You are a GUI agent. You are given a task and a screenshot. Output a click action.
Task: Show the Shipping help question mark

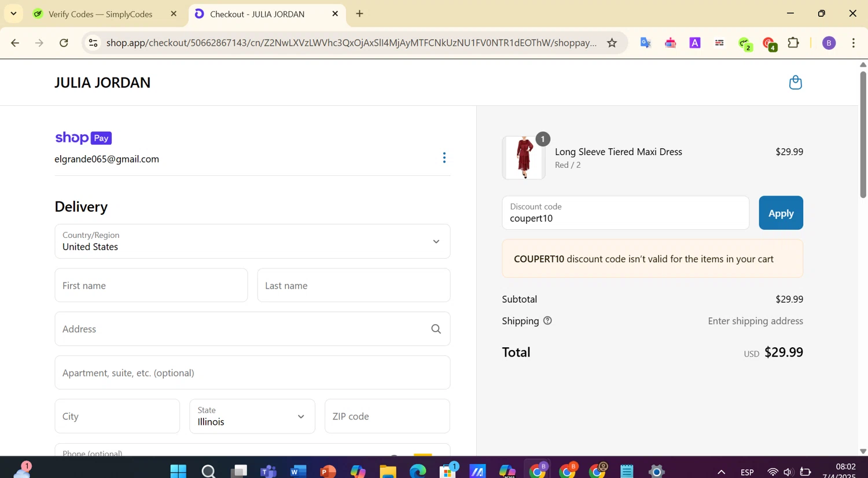(x=547, y=321)
